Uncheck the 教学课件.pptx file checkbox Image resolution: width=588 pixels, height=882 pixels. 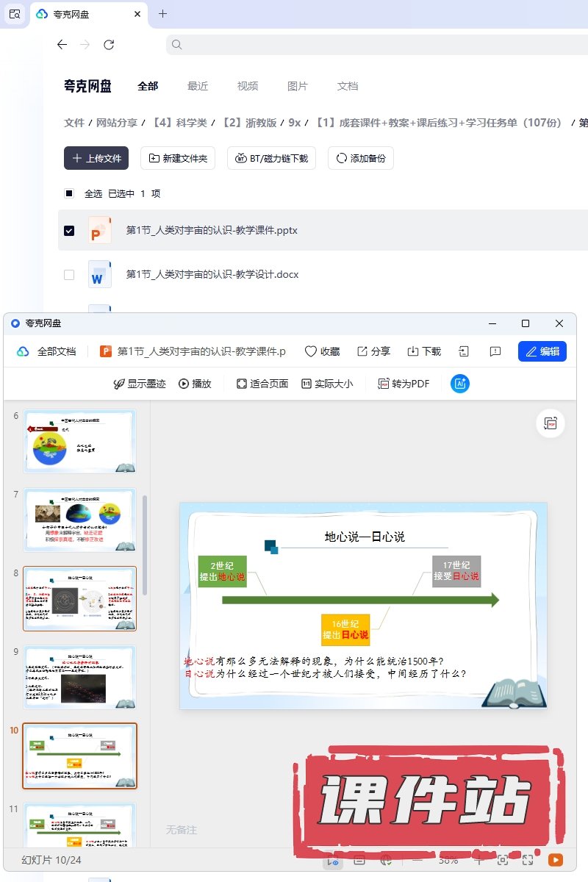[69, 231]
